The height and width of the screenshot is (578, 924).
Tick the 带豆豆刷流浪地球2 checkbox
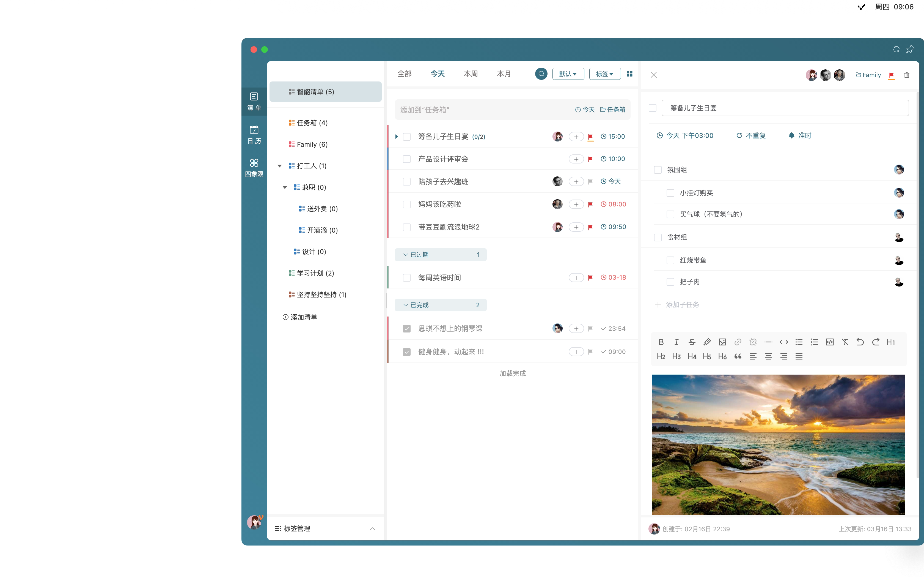407,227
